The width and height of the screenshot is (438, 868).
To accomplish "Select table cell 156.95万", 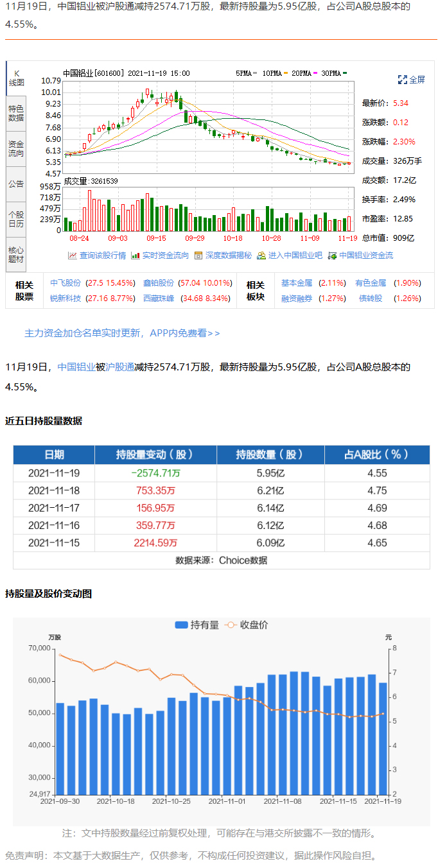I will point(155,508).
